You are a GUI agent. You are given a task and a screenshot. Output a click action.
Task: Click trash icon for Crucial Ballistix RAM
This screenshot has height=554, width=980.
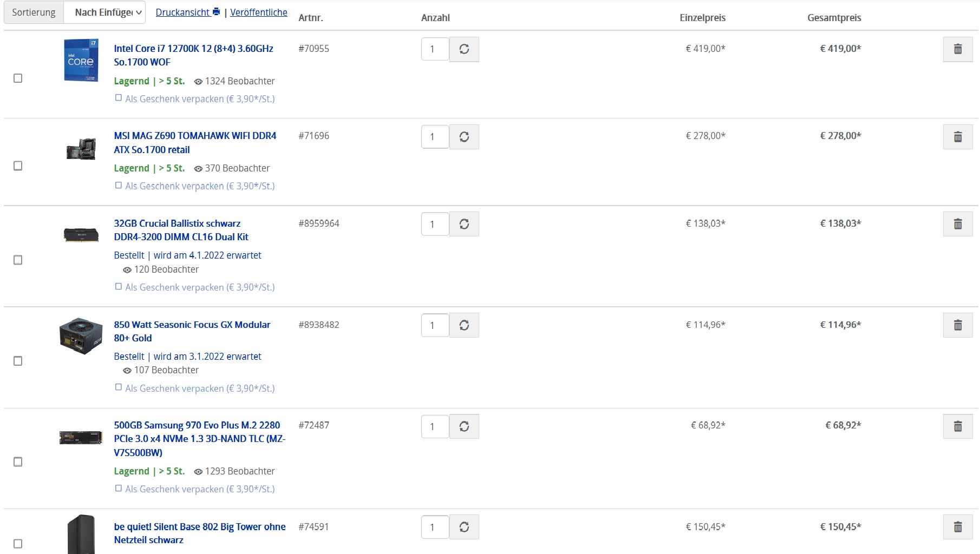tap(957, 224)
